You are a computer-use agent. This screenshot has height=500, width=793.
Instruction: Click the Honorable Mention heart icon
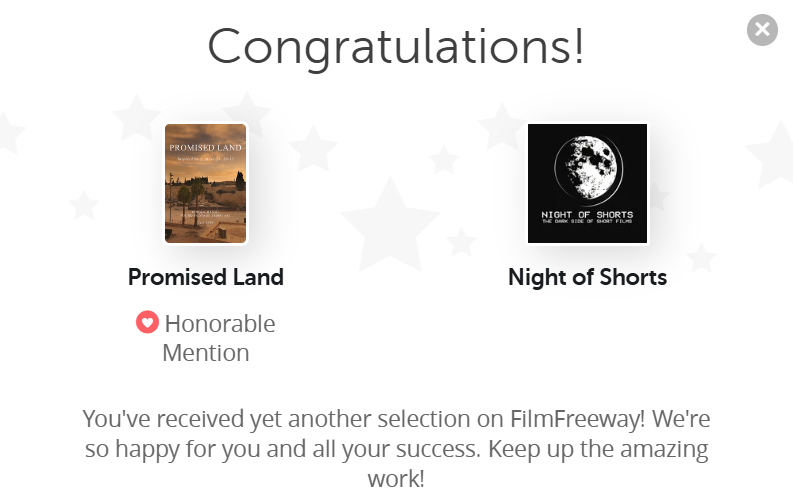click(x=147, y=323)
